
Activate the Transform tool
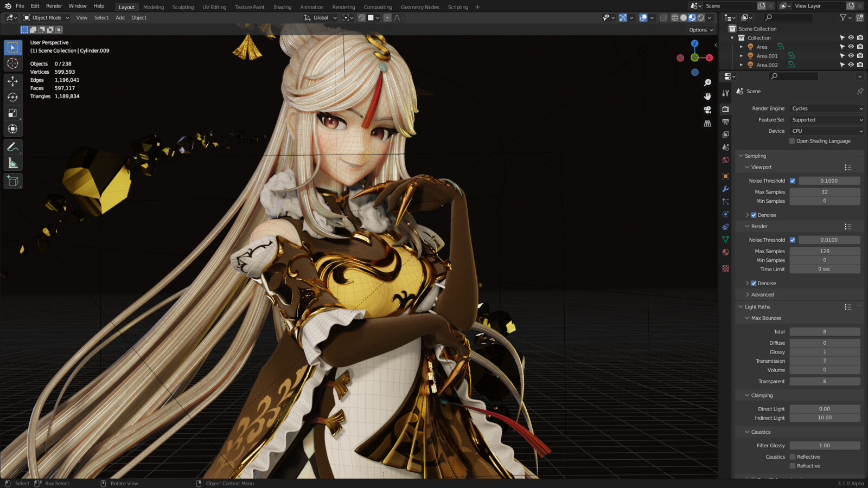pos(13,129)
